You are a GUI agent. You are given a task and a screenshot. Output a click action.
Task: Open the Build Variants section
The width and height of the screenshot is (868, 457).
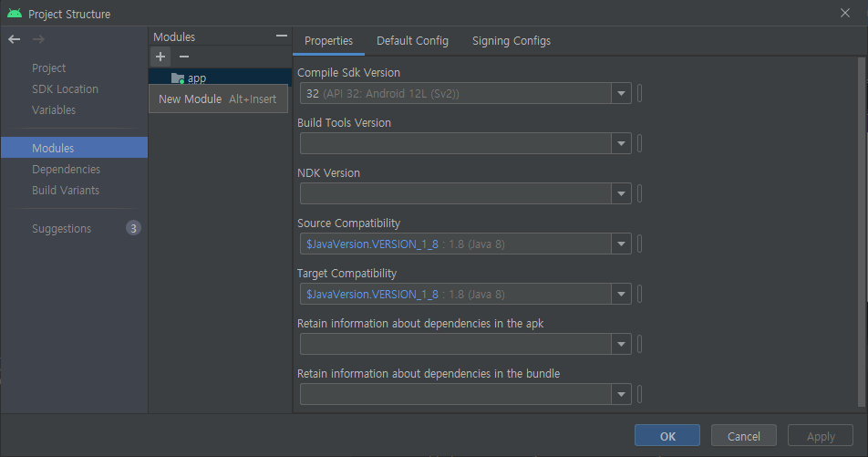[x=66, y=191]
